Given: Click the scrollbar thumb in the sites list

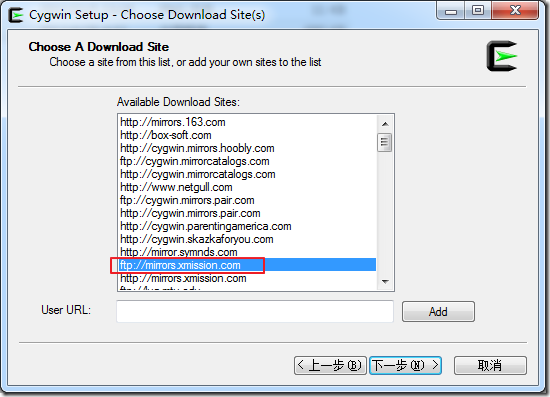Looking at the screenshot, I should pos(385,142).
